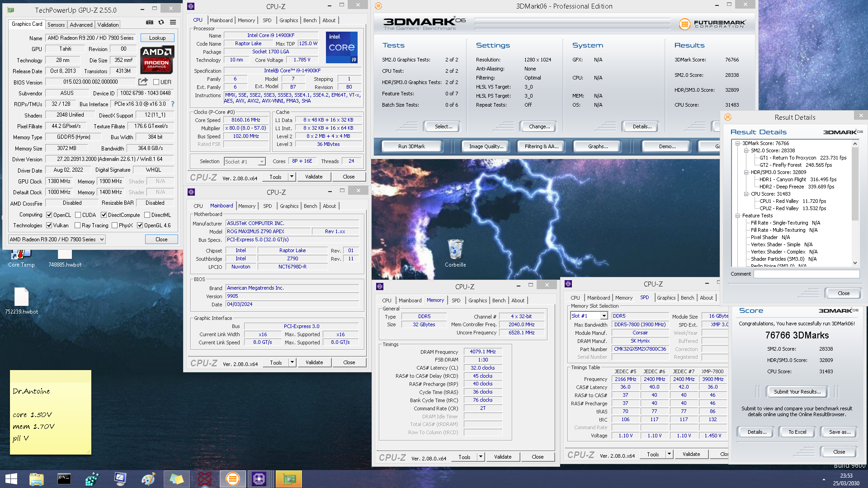The image size is (868, 488).
Task: Collapse the Feature Tests tree node
Action: point(738,216)
